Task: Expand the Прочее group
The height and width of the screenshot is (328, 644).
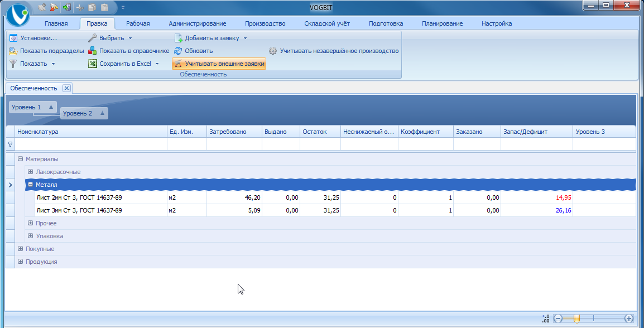Action: [x=30, y=223]
